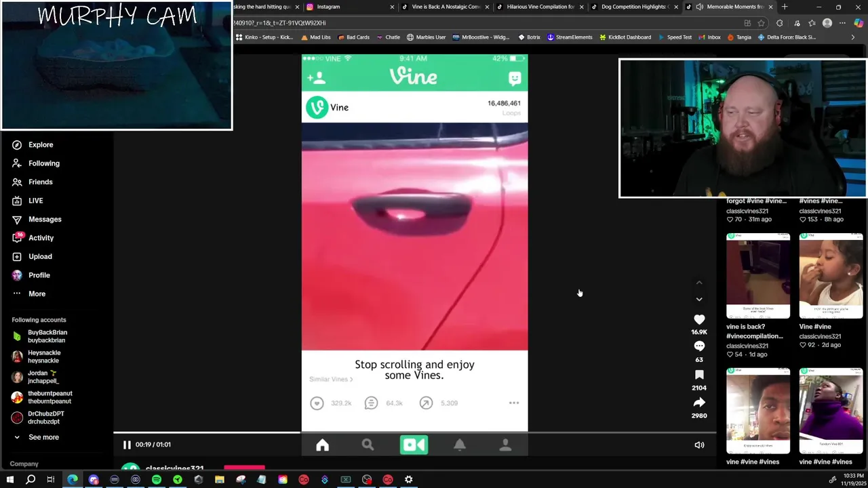Open KickBot Dashboard bookmark
The height and width of the screenshot is (488, 868).
tap(625, 37)
